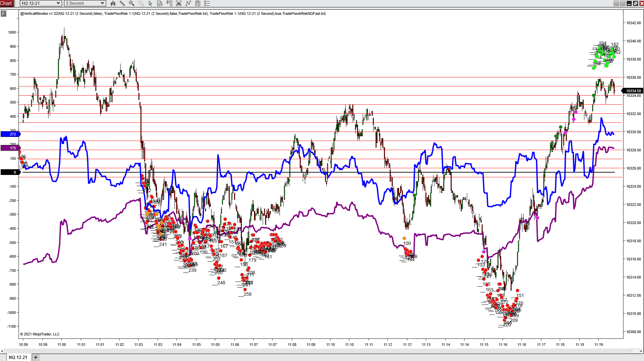Open the data box icon
This screenshot has width=644, height=361.
pyautogui.click(x=160, y=3)
